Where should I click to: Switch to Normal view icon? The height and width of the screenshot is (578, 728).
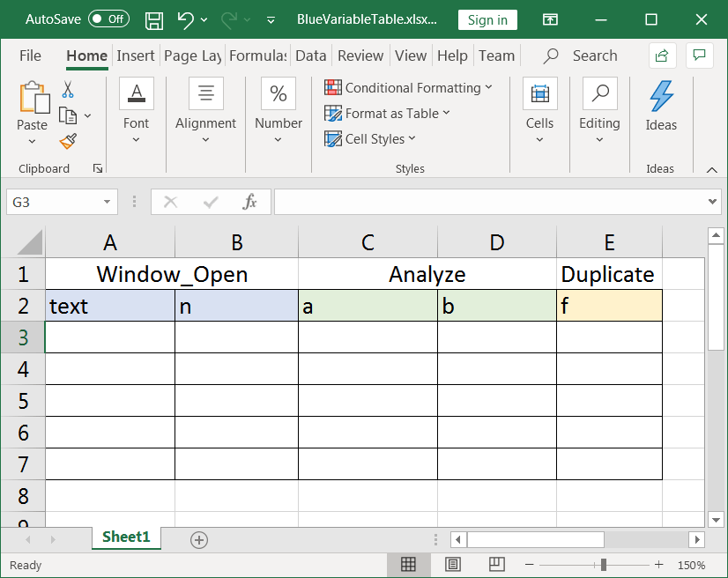click(408, 565)
